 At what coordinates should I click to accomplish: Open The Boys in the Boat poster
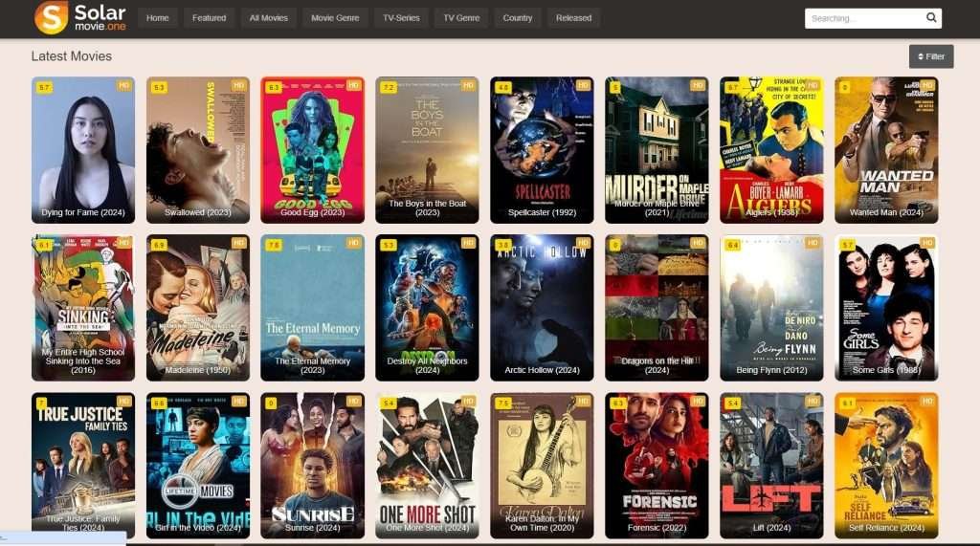[x=427, y=150]
